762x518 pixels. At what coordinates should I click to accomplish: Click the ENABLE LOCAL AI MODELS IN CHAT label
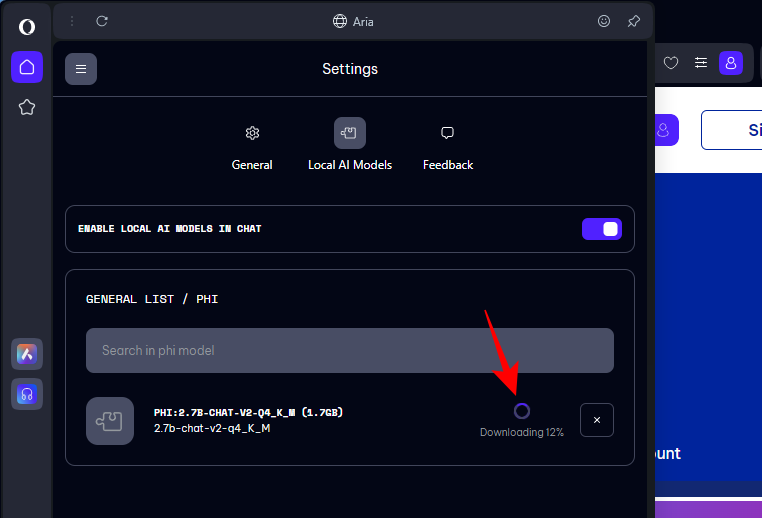click(170, 229)
